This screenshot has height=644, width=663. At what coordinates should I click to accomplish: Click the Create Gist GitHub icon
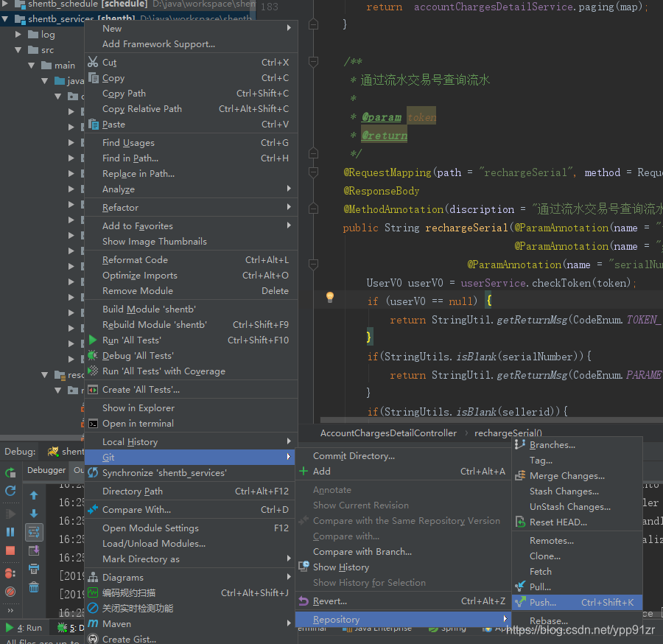click(x=93, y=639)
